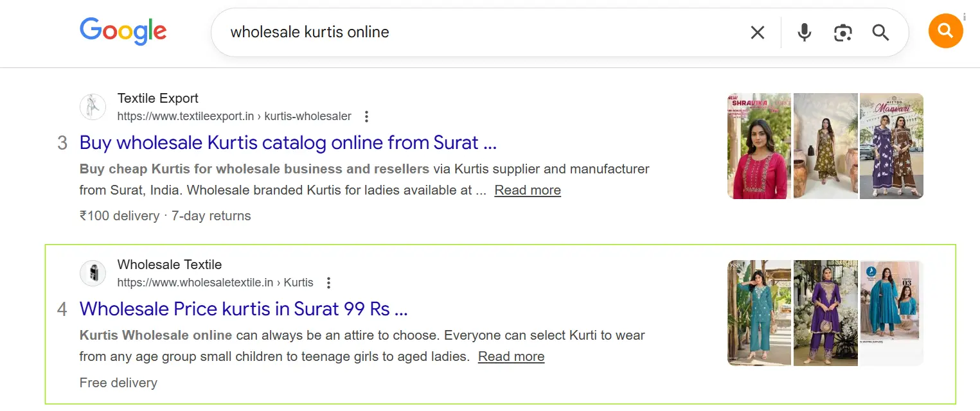The width and height of the screenshot is (980, 411).
Task: Click the textileexport.in URL breadcrumb
Action: tap(234, 116)
